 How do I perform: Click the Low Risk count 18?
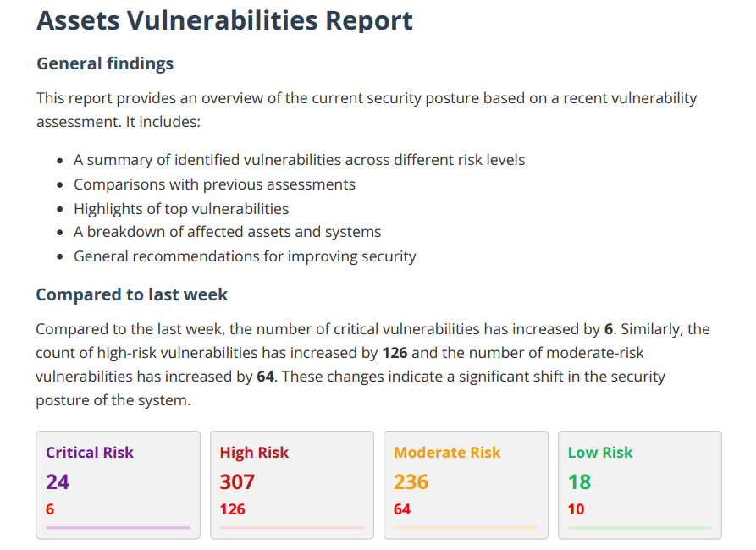pos(580,482)
